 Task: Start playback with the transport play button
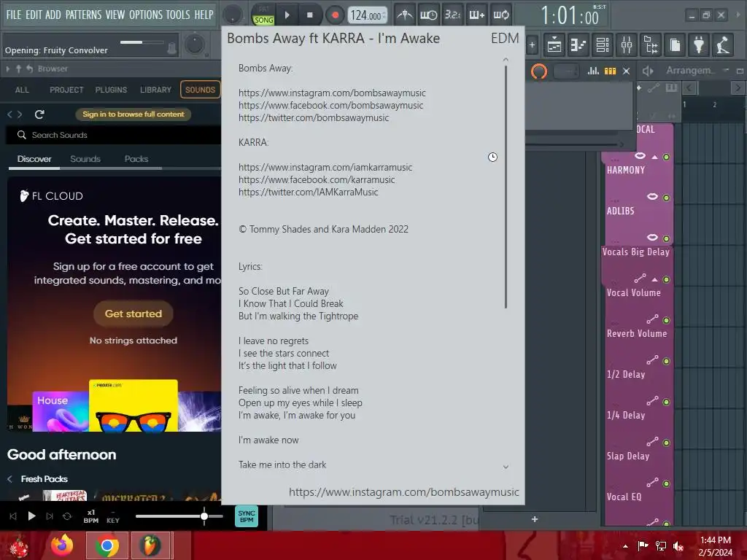click(x=287, y=15)
